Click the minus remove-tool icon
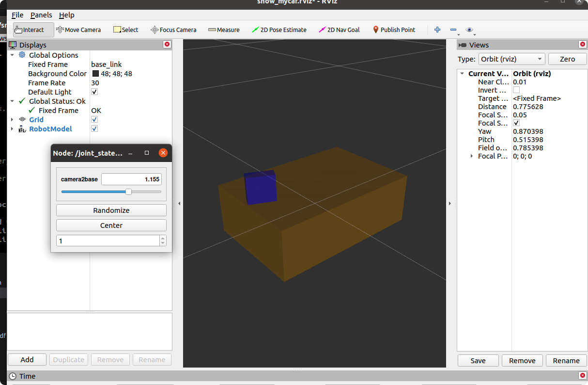Screen dimensions: 588x385 453,30
